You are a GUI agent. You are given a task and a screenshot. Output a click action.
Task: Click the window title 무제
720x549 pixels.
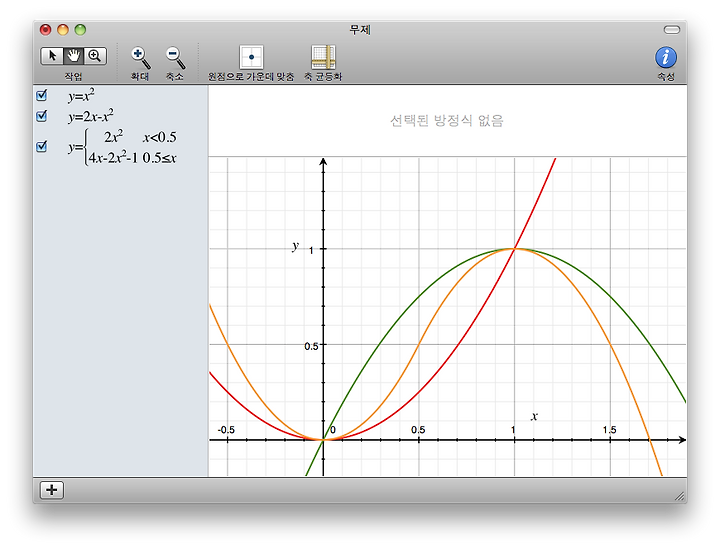click(x=360, y=30)
